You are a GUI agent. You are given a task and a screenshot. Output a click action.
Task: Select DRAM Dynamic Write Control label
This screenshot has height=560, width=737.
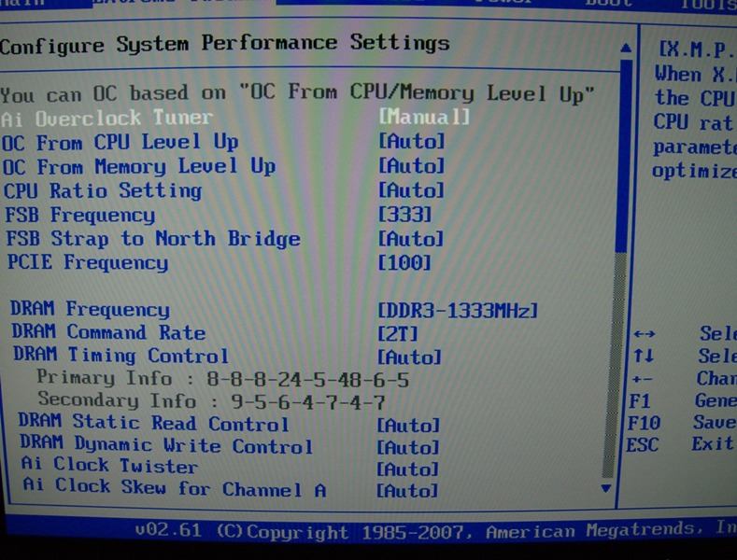(x=166, y=444)
